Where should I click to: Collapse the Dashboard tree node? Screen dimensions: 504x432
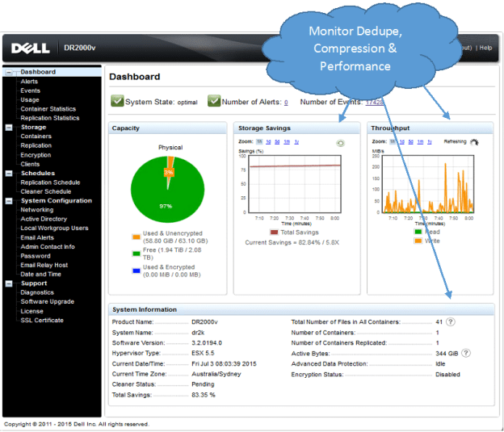(x=9, y=73)
